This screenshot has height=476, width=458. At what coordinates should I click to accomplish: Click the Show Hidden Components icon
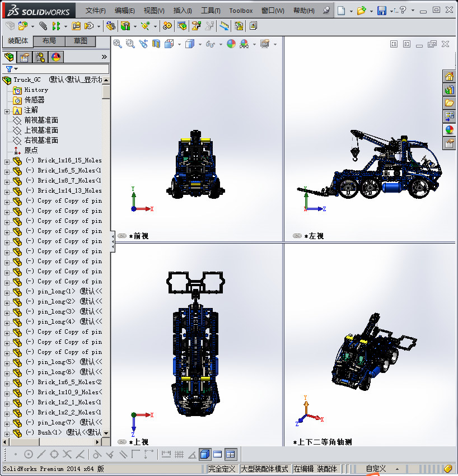(111, 26)
